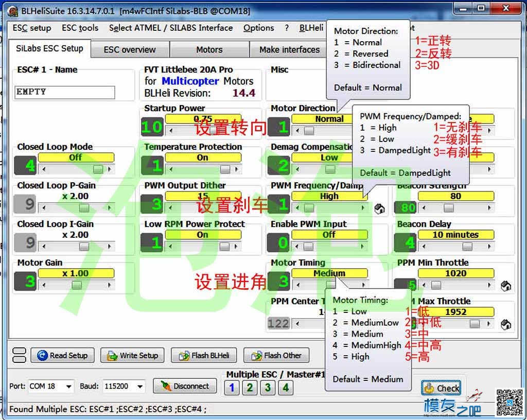Screen dimensions: 527x420
Task: Click the Read Setup button
Action: (x=62, y=355)
